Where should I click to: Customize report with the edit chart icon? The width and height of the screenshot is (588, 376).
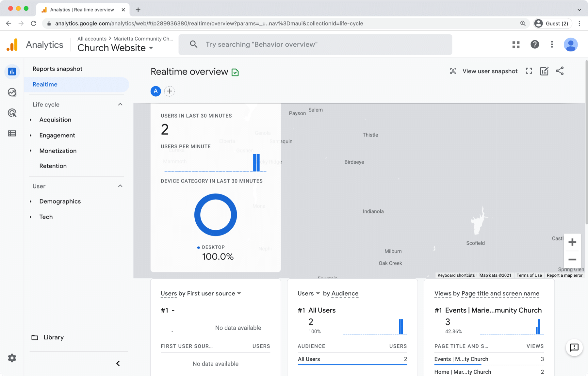pos(544,71)
